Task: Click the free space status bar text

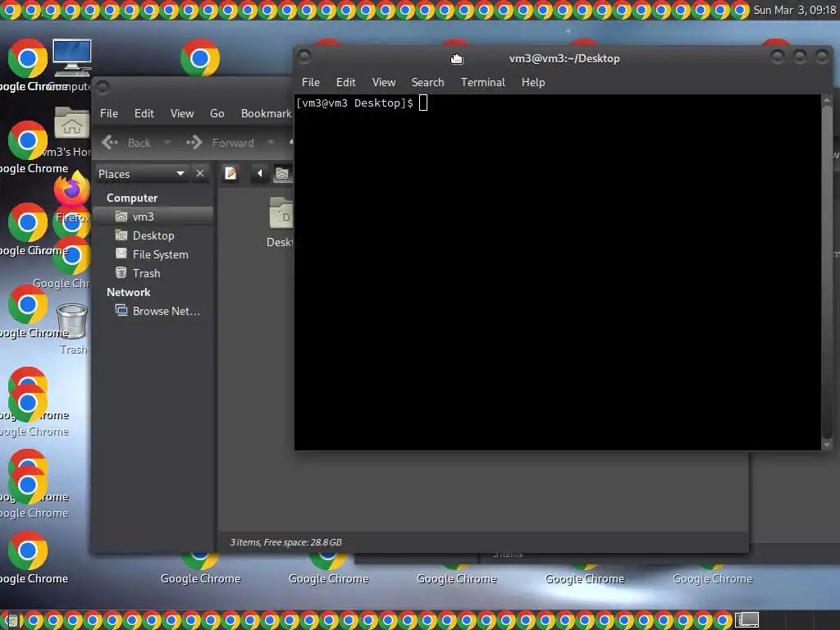Action: coord(285,542)
